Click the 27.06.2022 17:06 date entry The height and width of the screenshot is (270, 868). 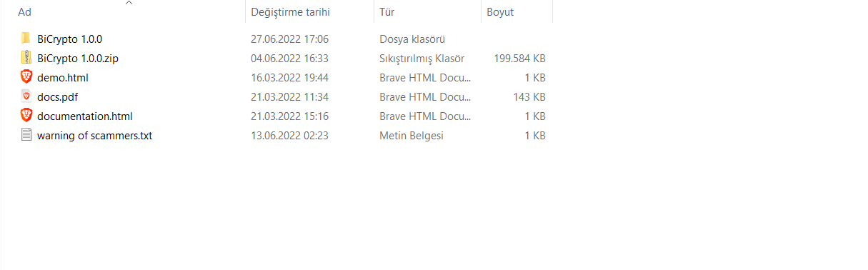[x=289, y=39]
